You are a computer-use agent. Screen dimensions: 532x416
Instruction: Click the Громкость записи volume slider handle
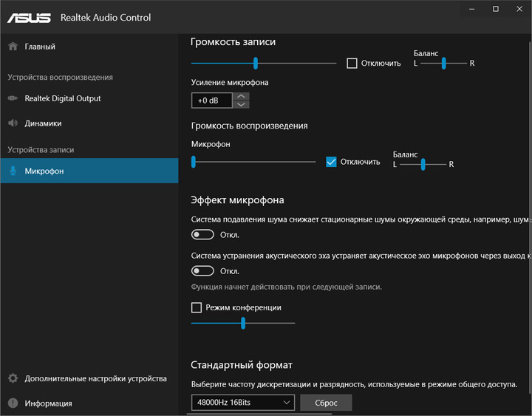click(256, 63)
